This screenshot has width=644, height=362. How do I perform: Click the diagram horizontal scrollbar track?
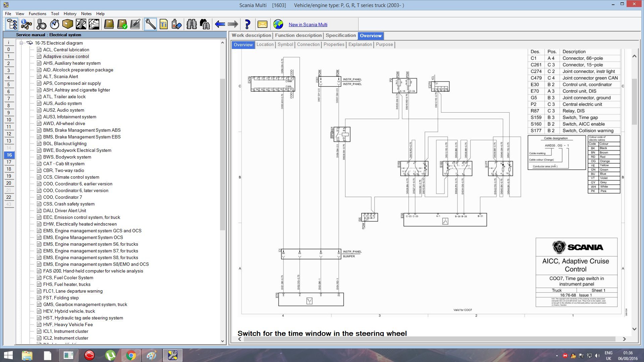point(429,339)
